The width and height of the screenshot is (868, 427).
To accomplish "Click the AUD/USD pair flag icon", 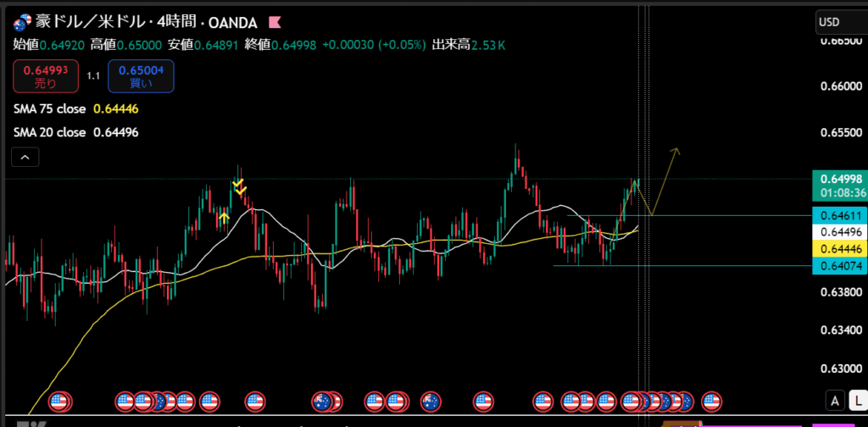I will click(x=21, y=23).
